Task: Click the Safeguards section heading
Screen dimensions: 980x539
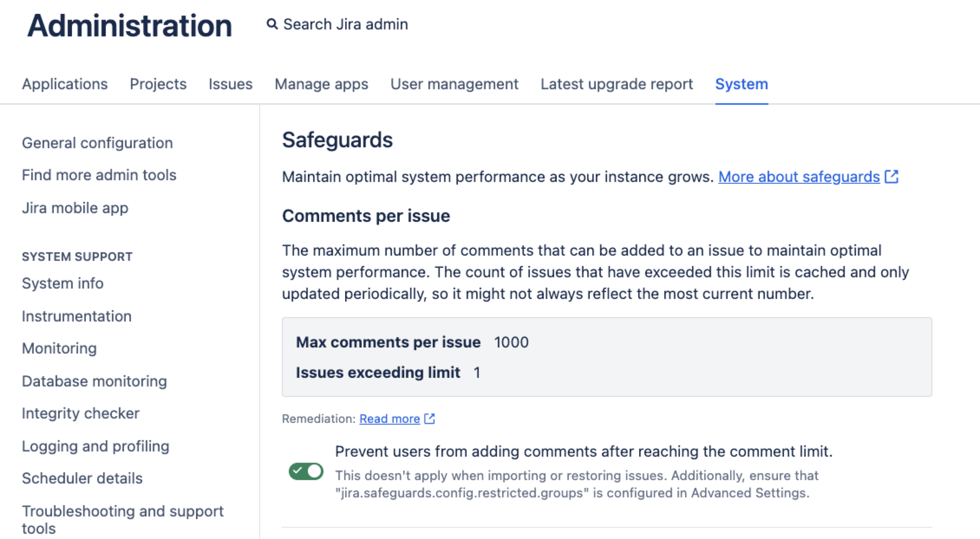Action: [x=337, y=140]
